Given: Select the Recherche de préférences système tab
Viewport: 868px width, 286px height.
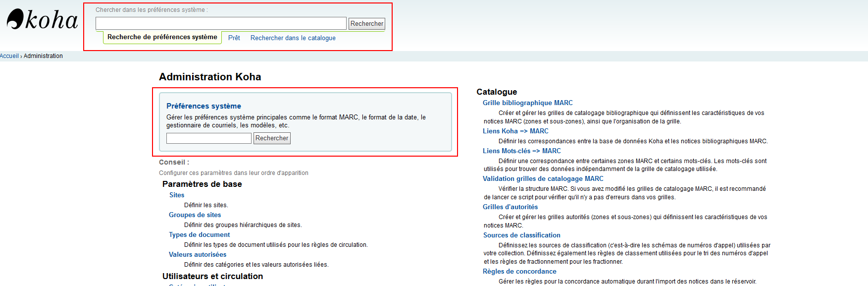Looking at the screenshot, I should (162, 37).
